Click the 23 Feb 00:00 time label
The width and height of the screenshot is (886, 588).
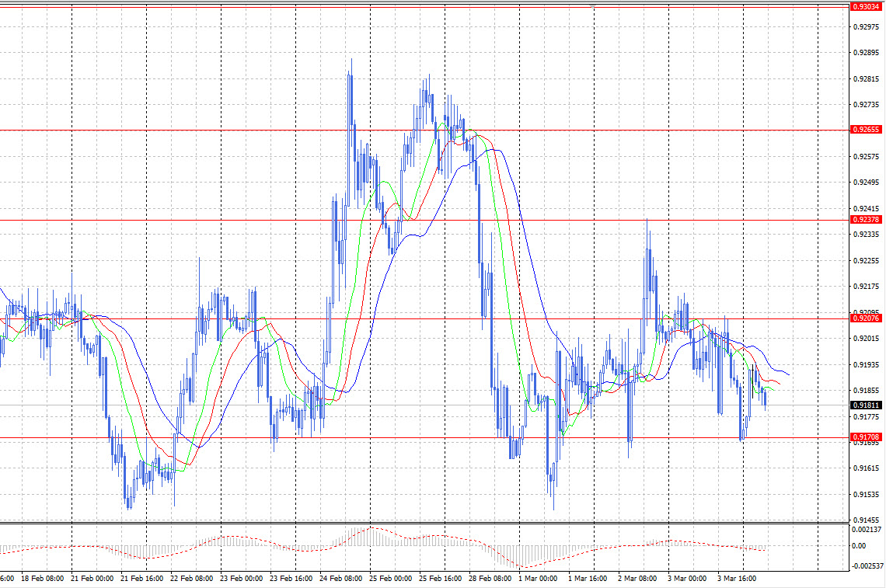241,579
